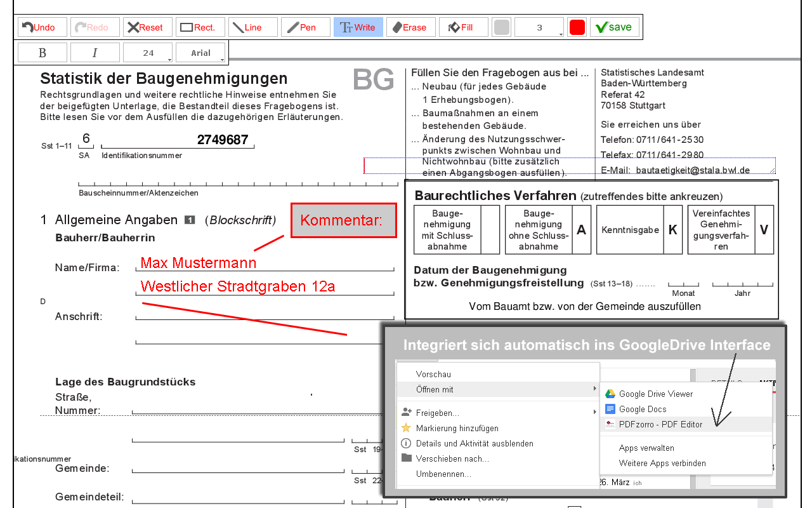Check the Kenntnisgabe box on the form

[673, 229]
